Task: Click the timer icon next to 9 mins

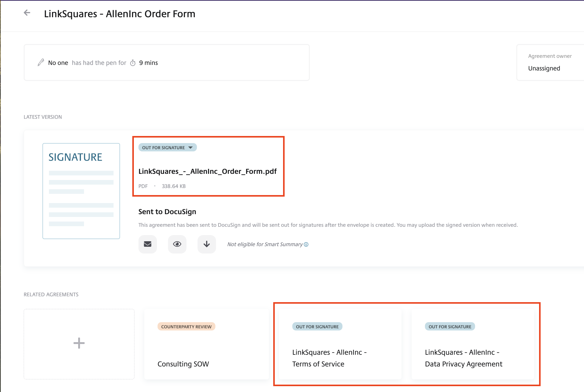Action: (x=133, y=63)
